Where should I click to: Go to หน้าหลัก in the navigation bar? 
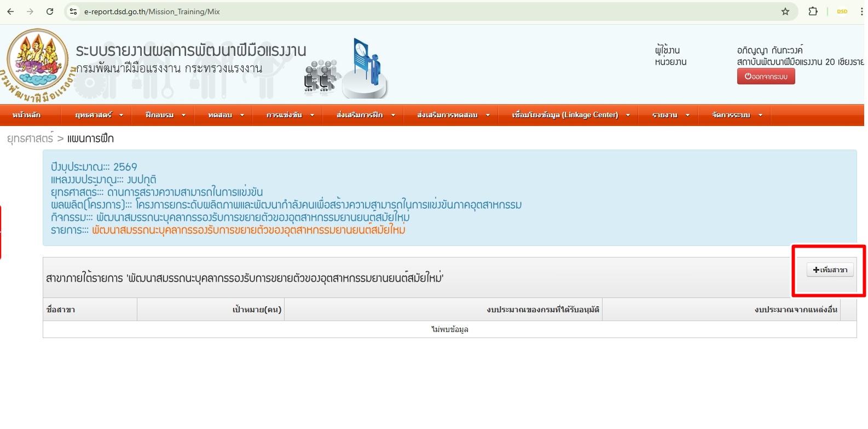(x=26, y=115)
